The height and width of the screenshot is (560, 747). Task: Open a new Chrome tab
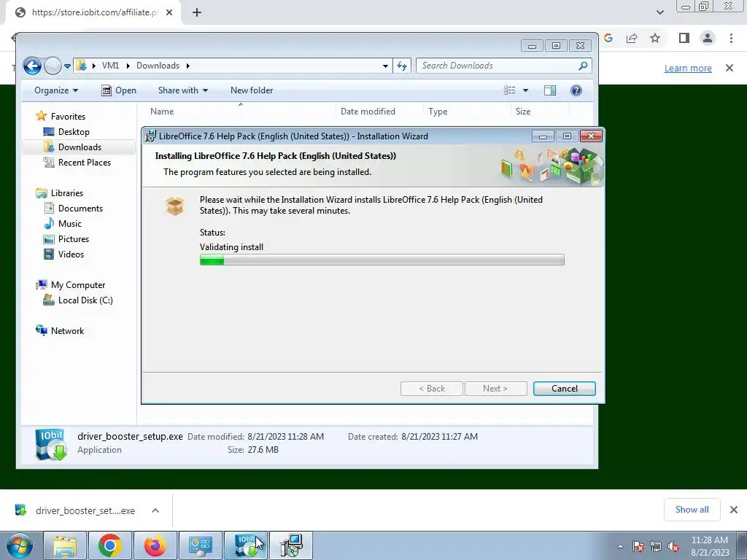[197, 12]
